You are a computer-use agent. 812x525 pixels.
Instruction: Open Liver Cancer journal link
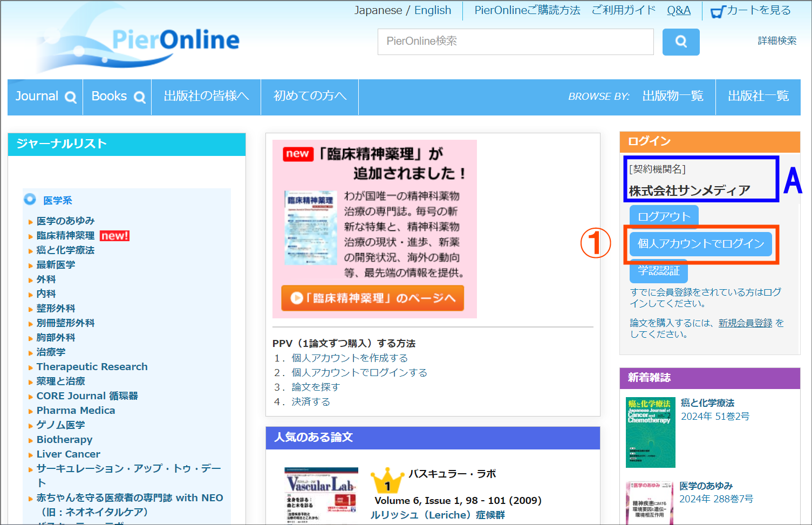pos(68,454)
